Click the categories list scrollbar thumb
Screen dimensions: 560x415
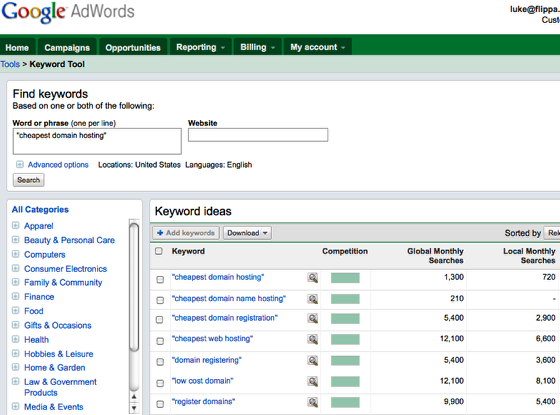tap(134, 287)
